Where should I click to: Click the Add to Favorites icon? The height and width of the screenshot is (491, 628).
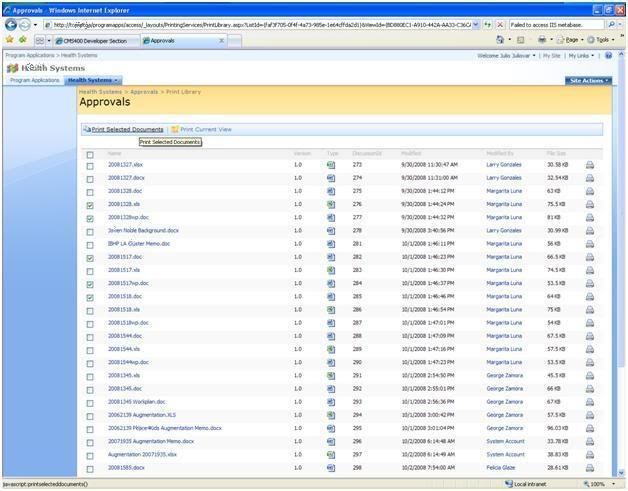click(x=23, y=40)
